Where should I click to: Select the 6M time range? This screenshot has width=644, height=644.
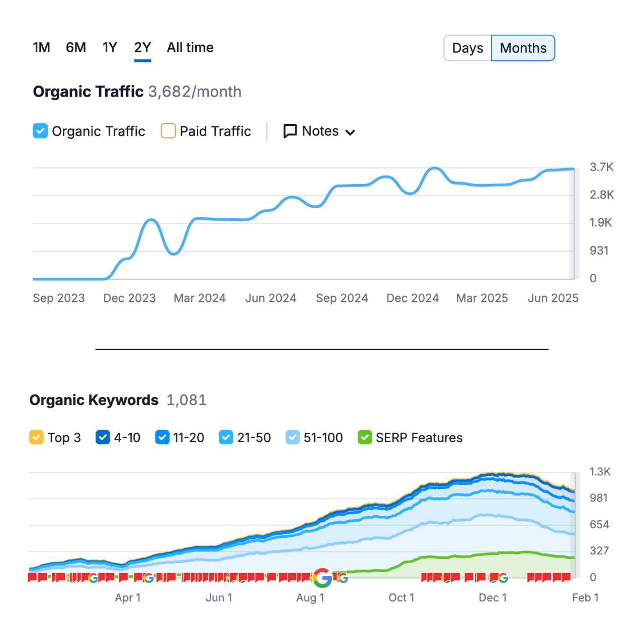(x=76, y=47)
